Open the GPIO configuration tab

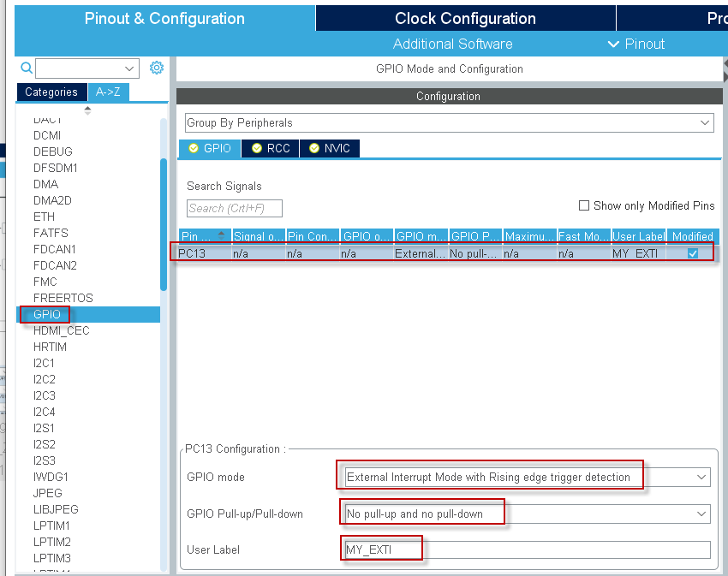[x=210, y=148]
